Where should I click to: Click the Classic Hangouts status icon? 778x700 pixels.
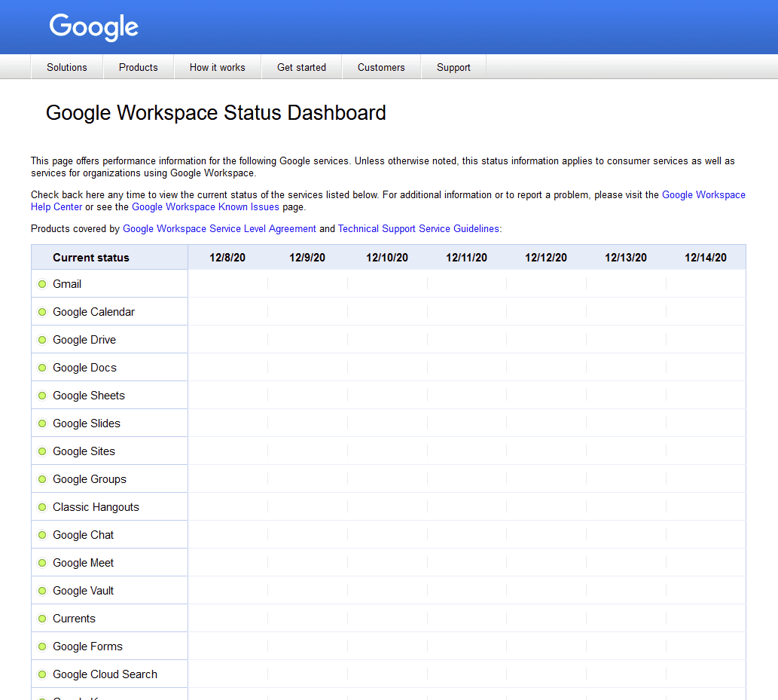pyautogui.click(x=42, y=507)
